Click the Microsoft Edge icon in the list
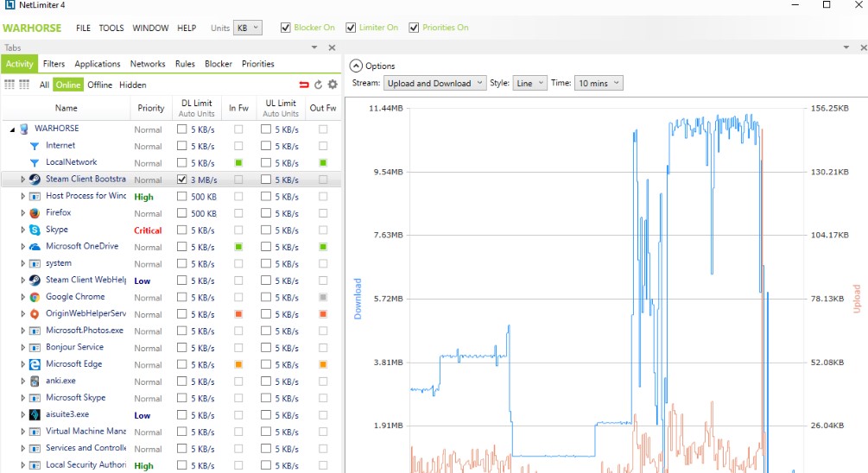The image size is (868, 473). (x=35, y=364)
